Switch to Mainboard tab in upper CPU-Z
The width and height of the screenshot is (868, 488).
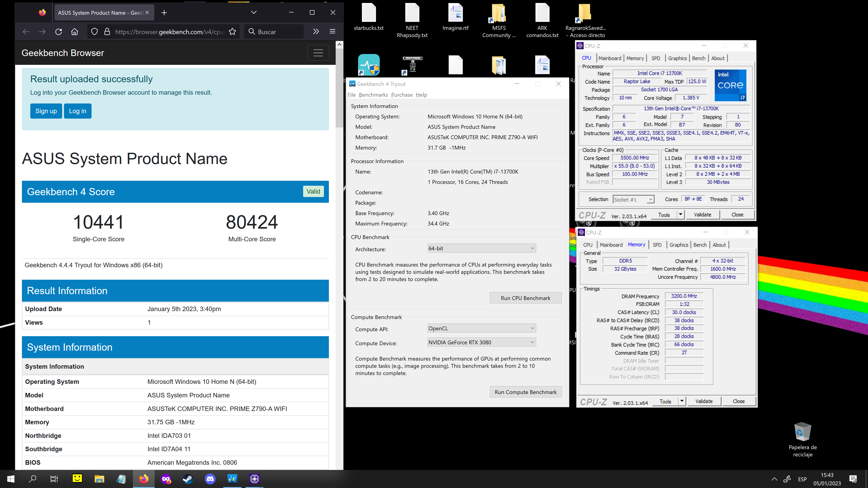[610, 58]
